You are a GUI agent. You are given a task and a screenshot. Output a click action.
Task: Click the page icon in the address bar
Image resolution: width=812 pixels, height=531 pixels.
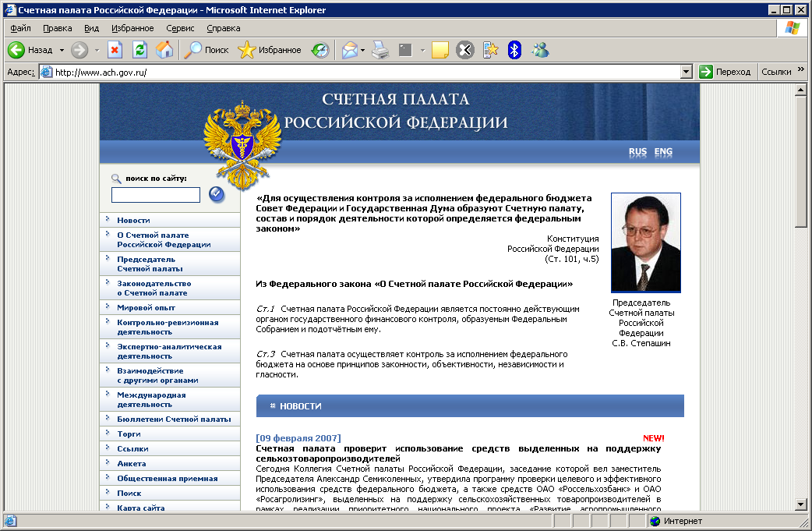(47, 72)
